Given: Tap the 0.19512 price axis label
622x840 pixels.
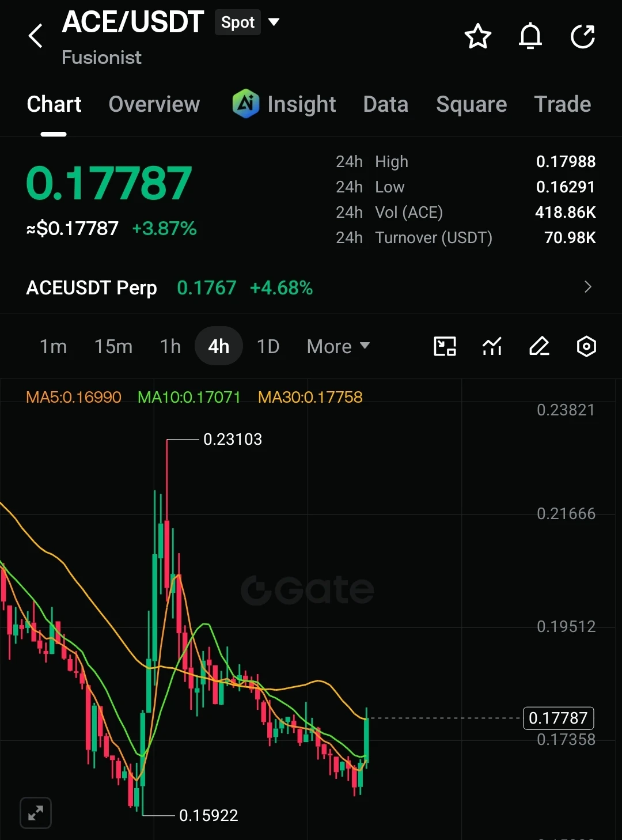Looking at the screenshot, I should (566, 626).
